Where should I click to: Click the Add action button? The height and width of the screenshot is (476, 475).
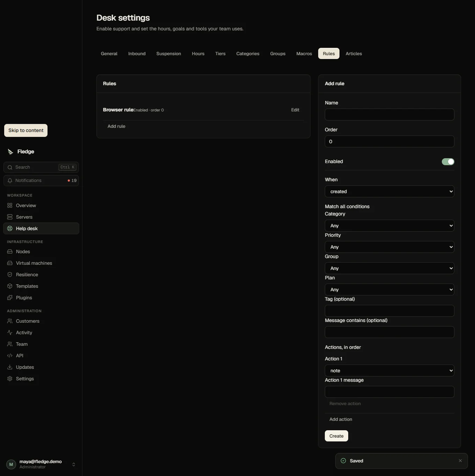click(341, 419)
